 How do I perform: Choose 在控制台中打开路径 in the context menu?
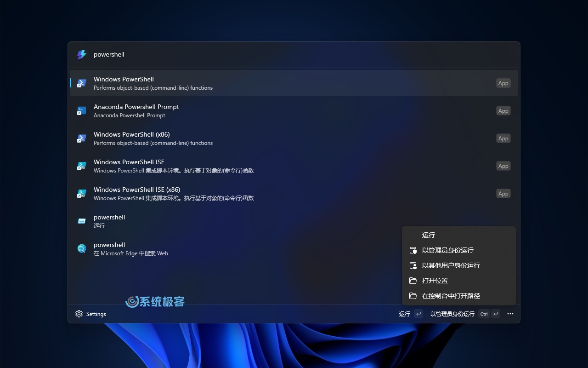459,296
